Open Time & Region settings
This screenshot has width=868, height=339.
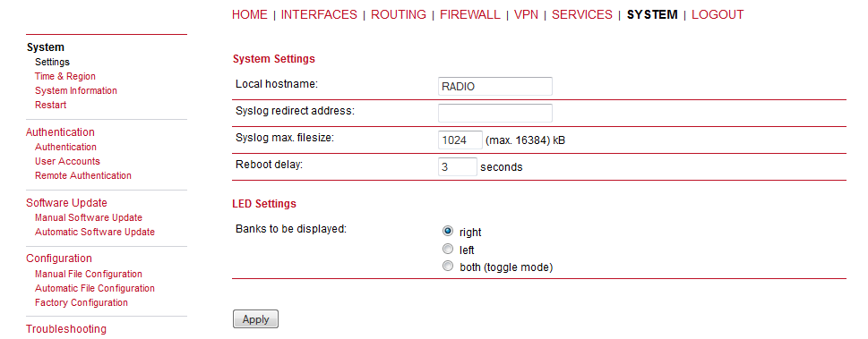[64, 76]
